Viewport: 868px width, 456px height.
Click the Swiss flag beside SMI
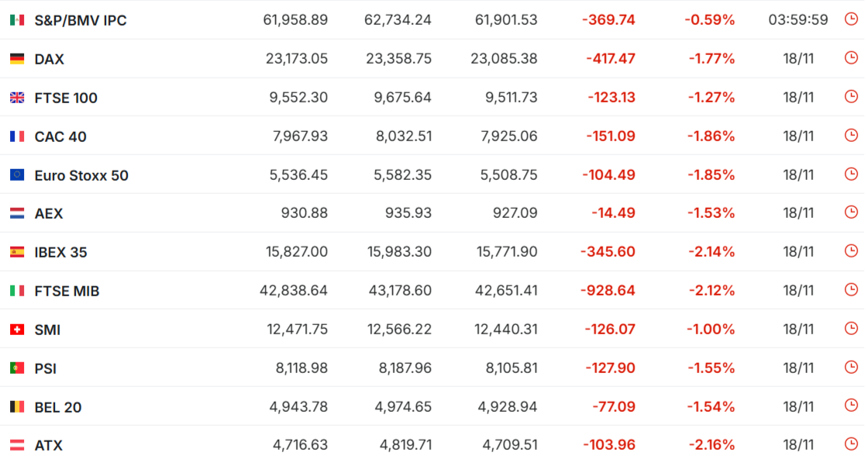17,330
